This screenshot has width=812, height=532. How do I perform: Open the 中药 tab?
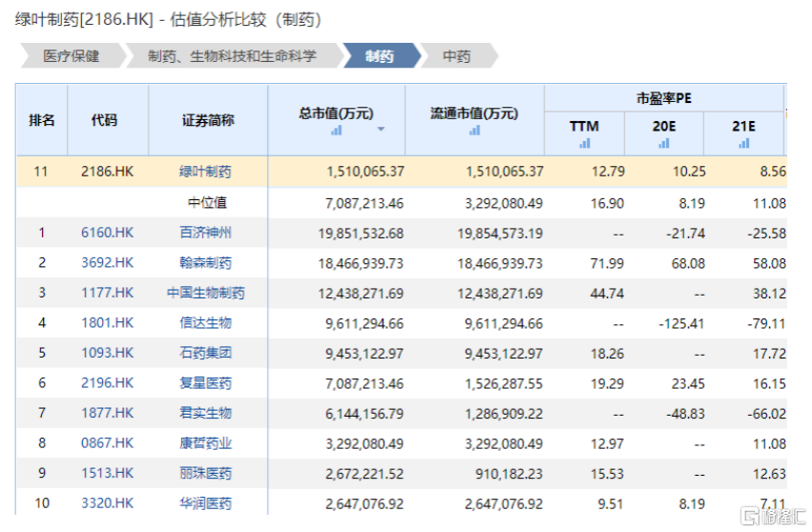(457, 56)
